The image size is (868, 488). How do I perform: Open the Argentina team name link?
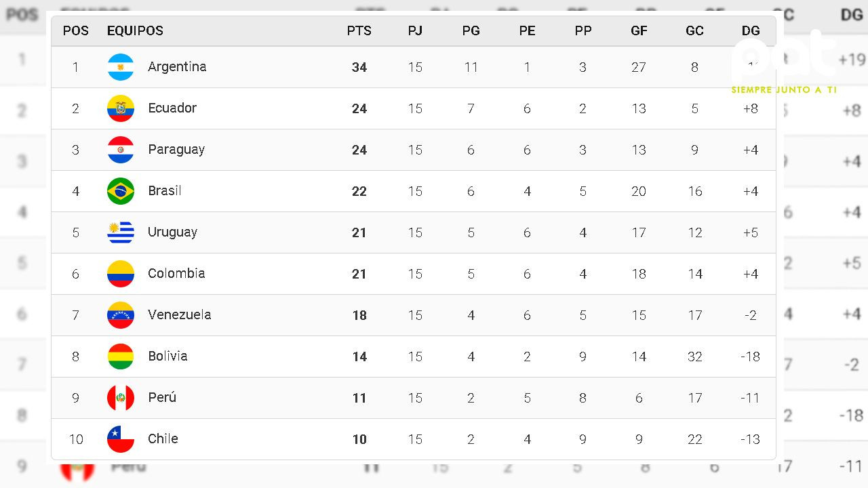tap(177, 66)
